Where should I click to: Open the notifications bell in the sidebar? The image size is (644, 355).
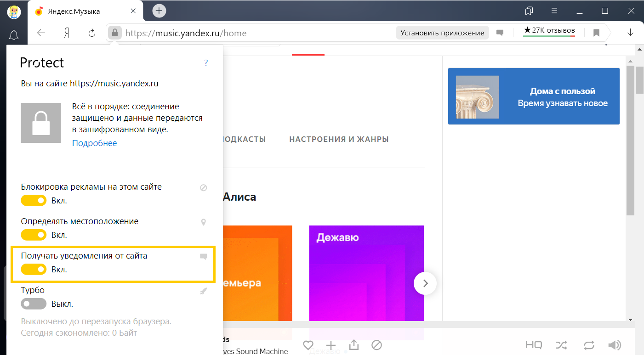coord(14,34)
